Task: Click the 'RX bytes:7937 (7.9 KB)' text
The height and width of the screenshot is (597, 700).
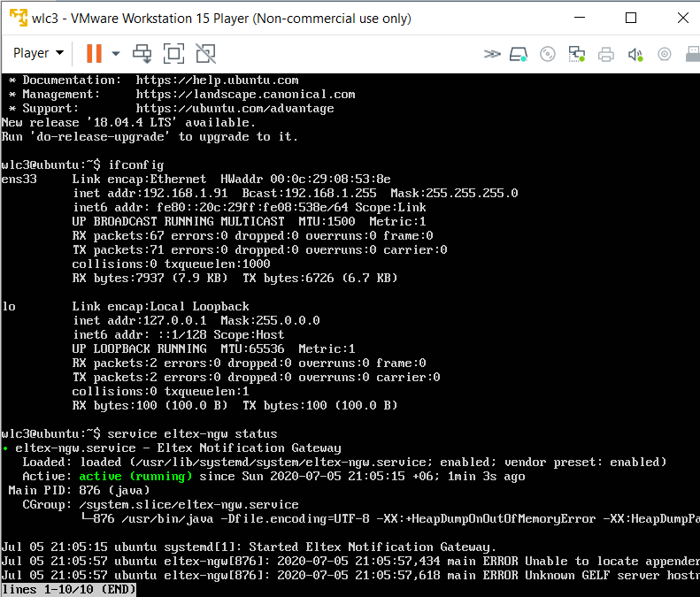Action: [x=150, y=279]
